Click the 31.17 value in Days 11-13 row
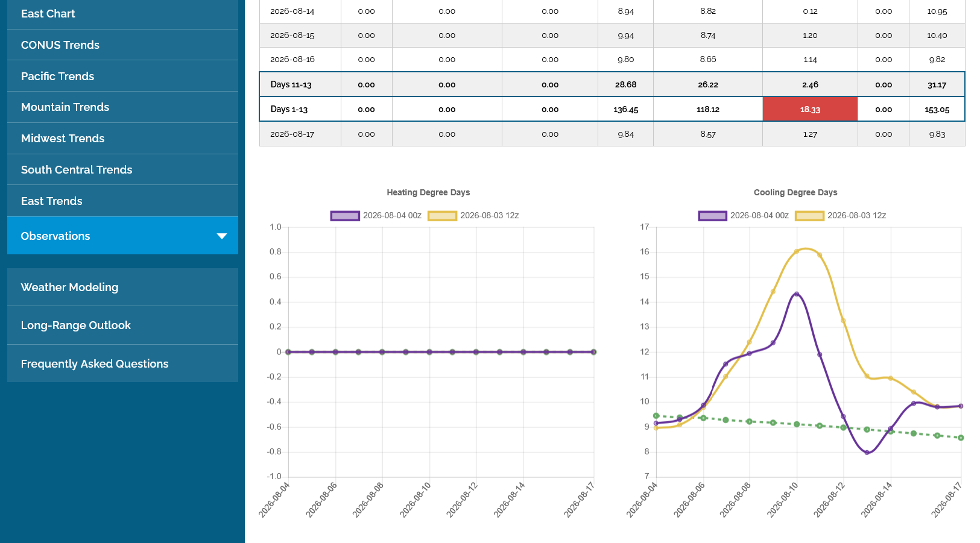Image resolution: width=980 pixels, height=543 pixels. pos(937,85)
